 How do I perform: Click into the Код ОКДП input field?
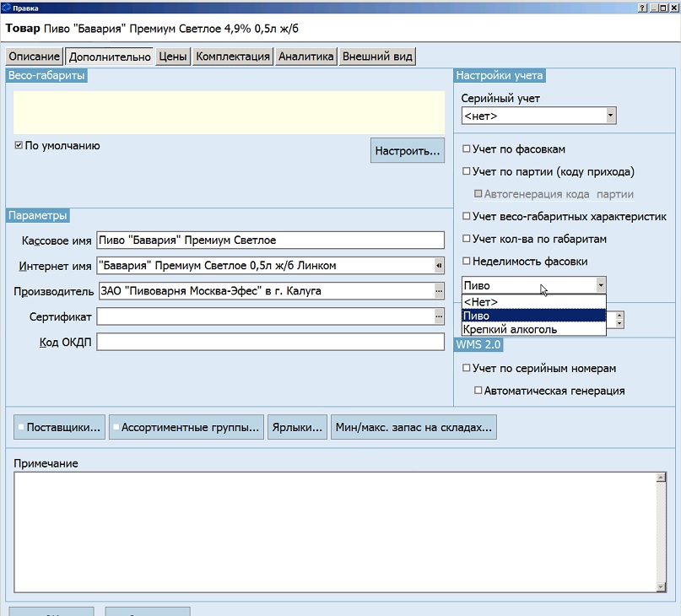click(x=270, y=343)
